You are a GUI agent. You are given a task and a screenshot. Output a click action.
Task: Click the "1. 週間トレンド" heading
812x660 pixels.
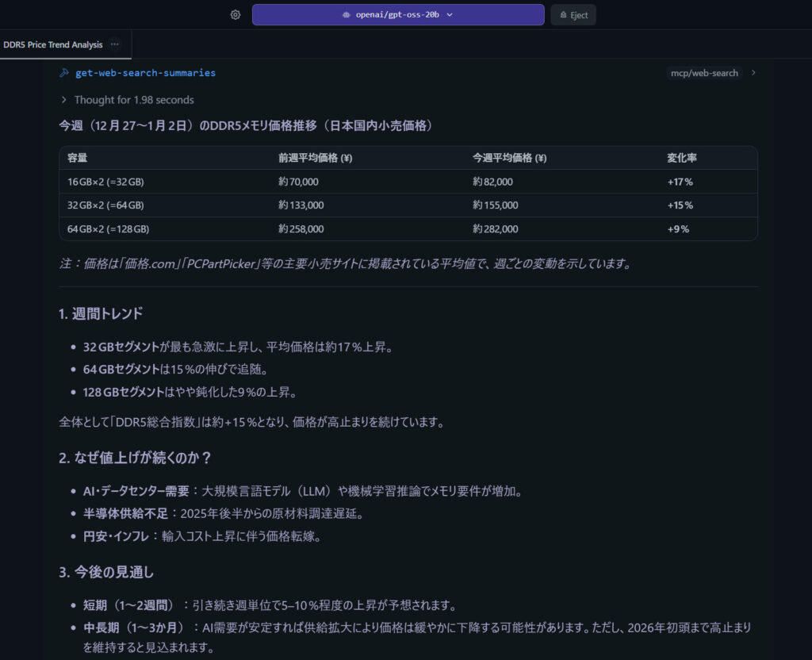pos(101,313)
